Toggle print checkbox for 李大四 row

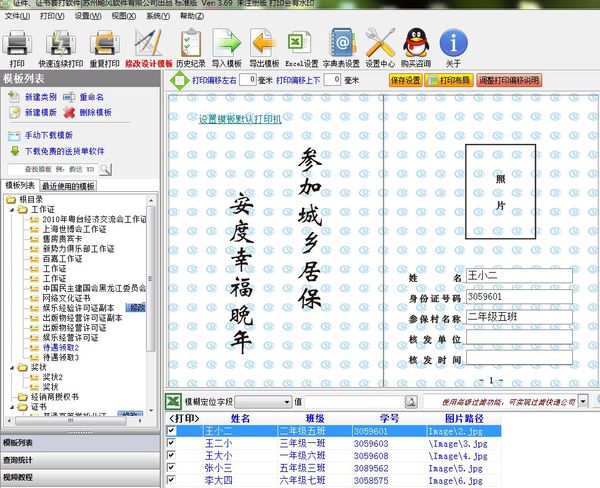pos(171,480)
